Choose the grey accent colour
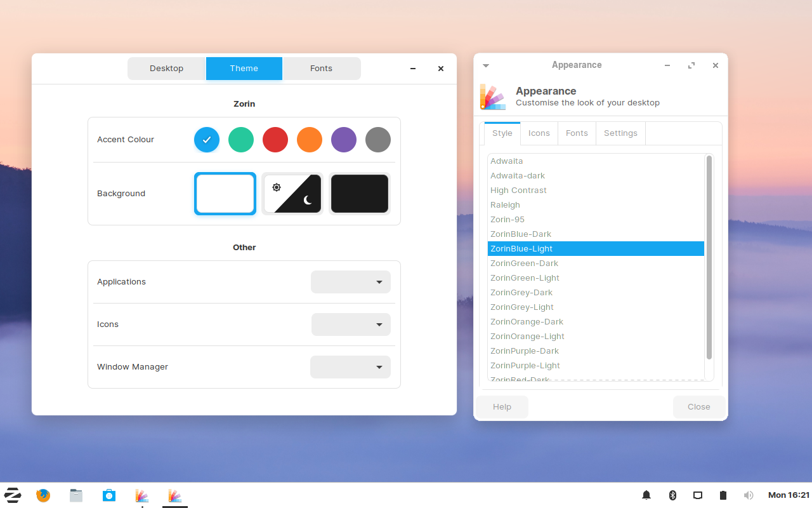 click(378, 140)
